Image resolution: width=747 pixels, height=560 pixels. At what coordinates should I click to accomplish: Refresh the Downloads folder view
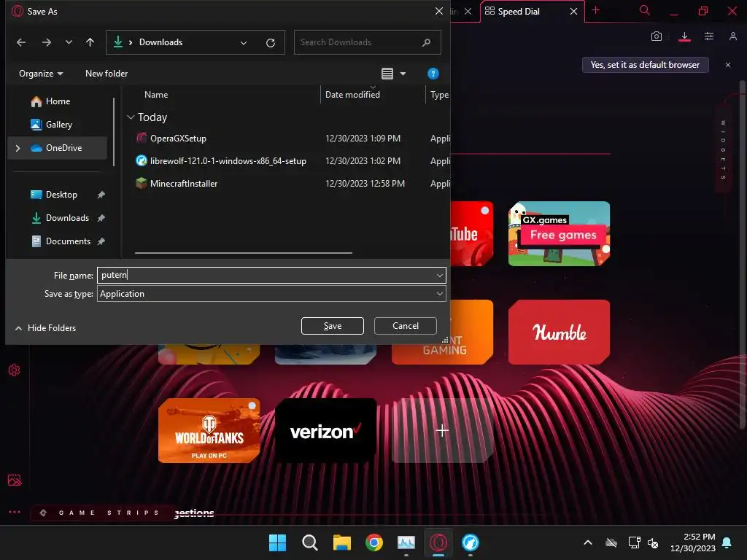click(271, 43)
